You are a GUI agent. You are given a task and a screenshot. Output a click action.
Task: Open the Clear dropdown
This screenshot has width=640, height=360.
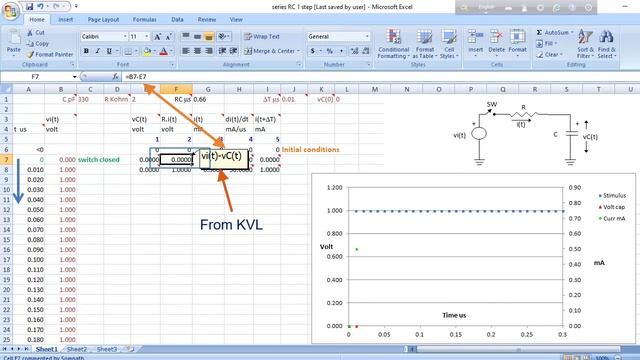[549, 54]
